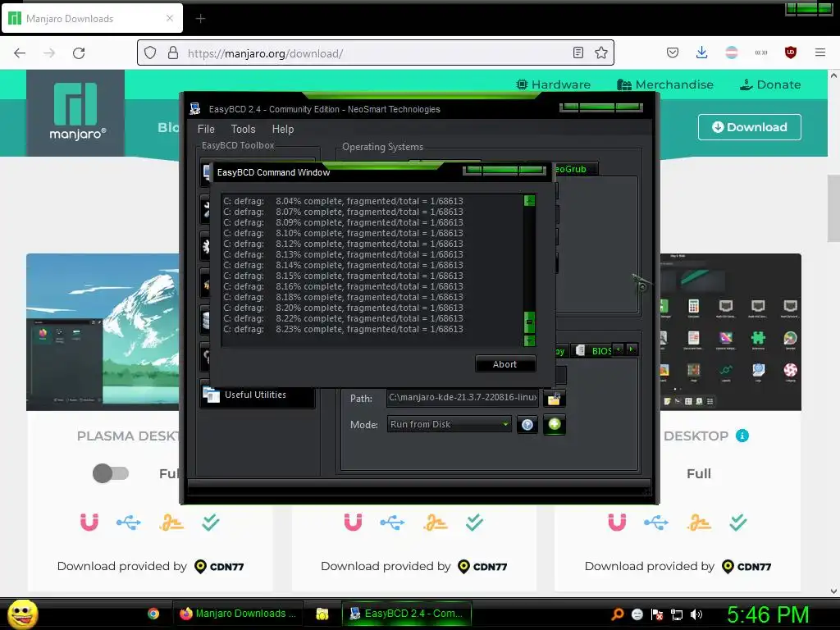Switch to the BIOS tab
Screen dimensions: 840x630
point(594,351)
